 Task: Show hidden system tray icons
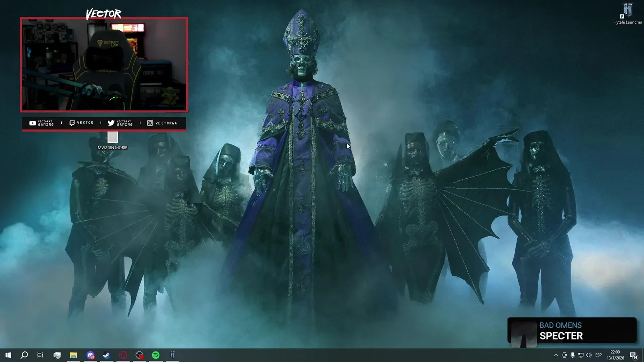pos(556,355)
